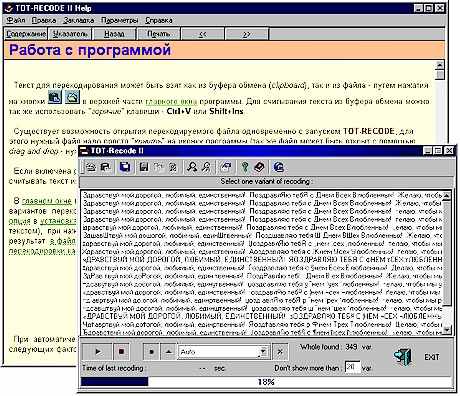
Task: Click the first magnifier search icon
Action: (x=192, y=167)
